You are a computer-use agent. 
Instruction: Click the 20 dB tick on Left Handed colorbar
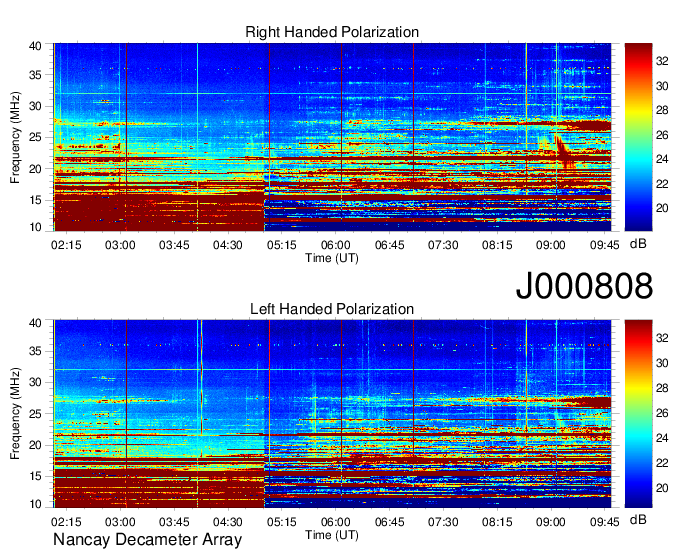[662, 488]
